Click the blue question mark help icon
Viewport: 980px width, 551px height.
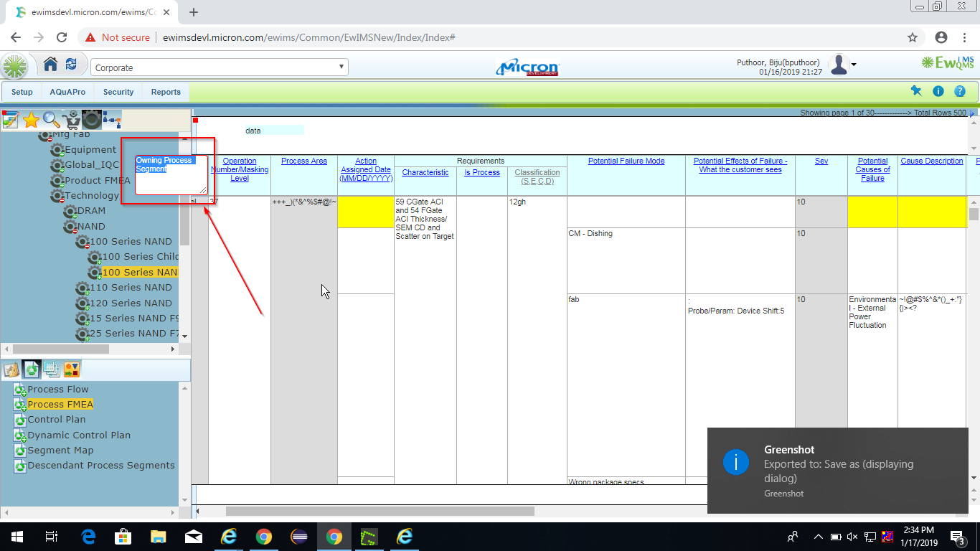[x=960, y=91]
